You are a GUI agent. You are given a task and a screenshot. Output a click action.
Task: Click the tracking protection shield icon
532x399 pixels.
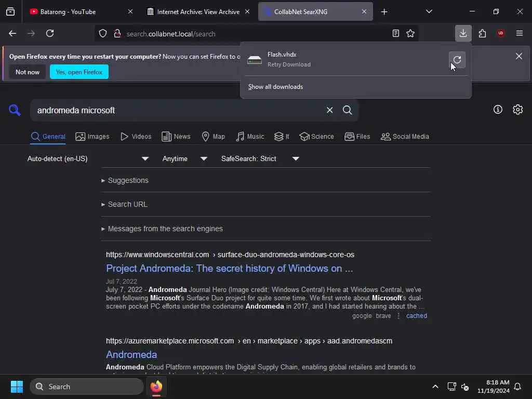tap(103, 33)
